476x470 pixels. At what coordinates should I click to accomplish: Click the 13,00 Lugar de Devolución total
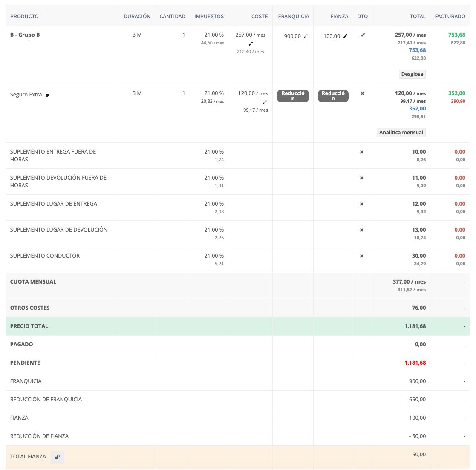click(x=419, y=230)
